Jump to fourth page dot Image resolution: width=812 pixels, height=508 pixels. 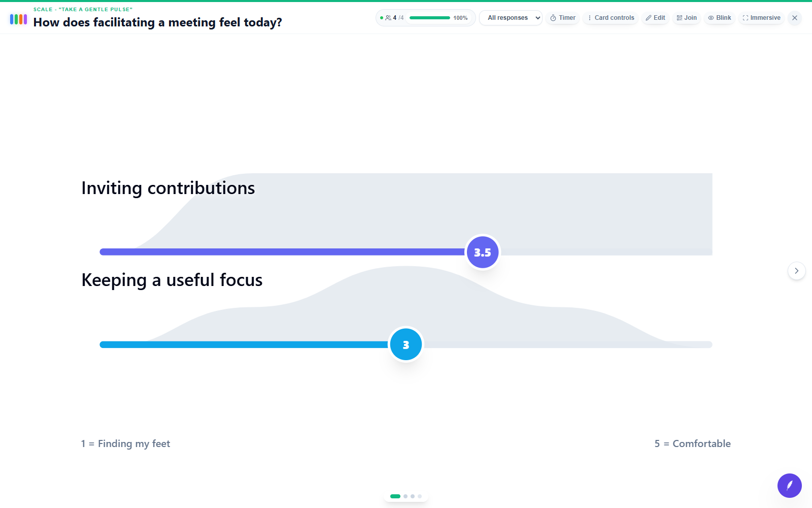(420, 496)
